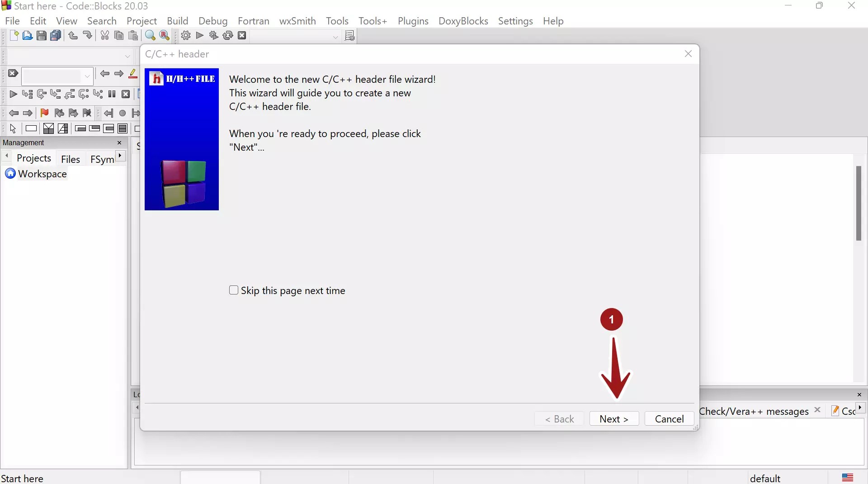The width and height of the screenshot is (868, 484).
Task: Switch to the Files tab in Management
Action: [71, 159]
